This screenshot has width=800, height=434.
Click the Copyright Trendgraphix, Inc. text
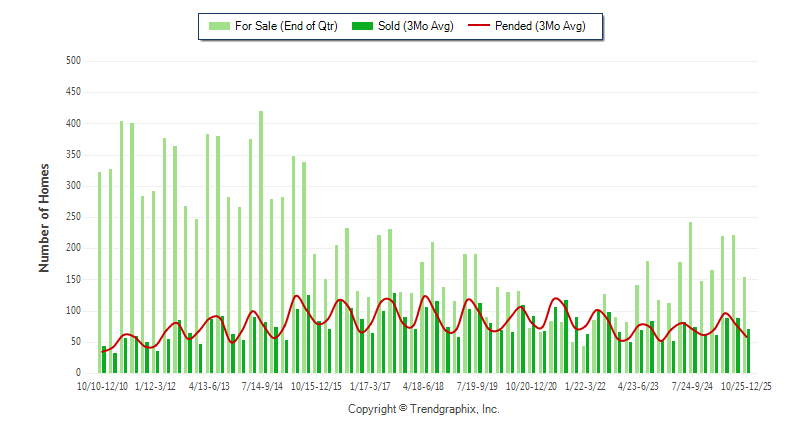[423, 409]
